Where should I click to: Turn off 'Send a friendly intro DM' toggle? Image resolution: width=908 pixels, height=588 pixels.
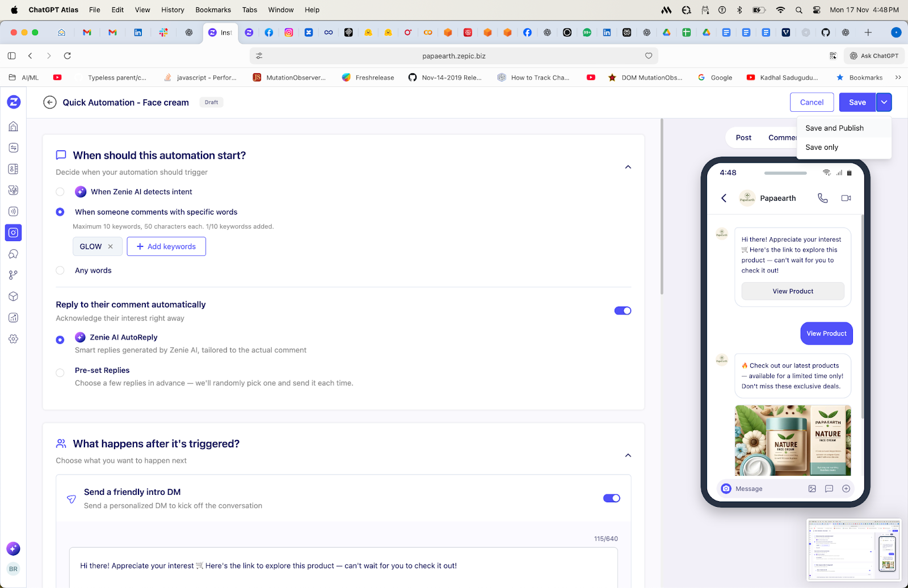[x=612, y=498]
